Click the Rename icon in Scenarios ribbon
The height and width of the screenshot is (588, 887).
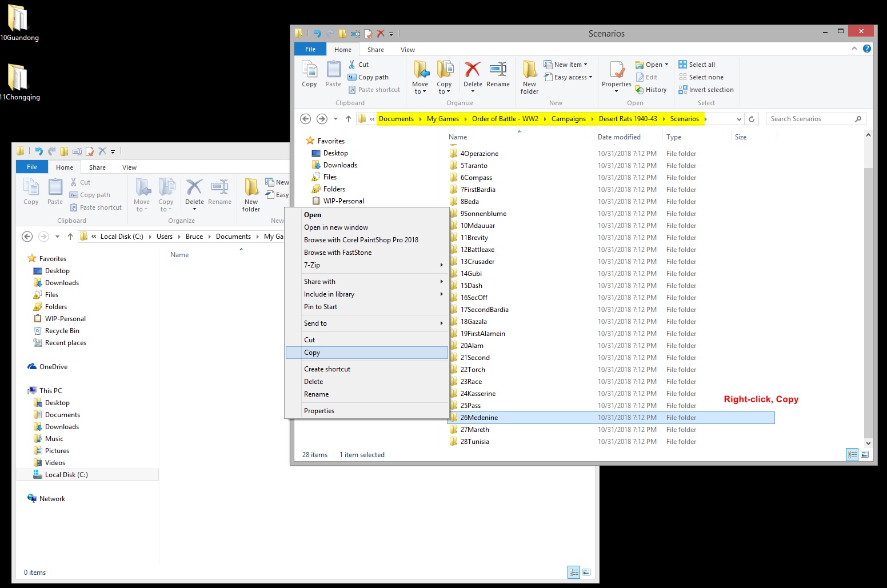(x=498, y=70)
